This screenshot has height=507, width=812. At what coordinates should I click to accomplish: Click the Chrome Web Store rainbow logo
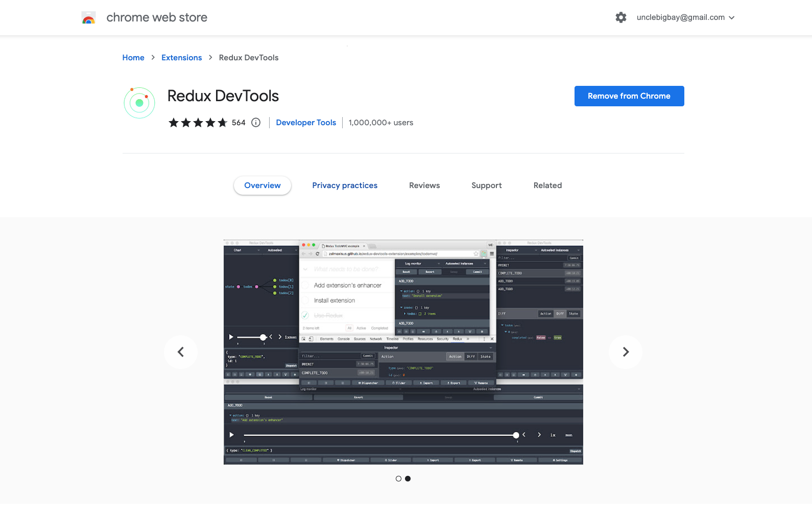pyautogui.click(x=89, y=18)
